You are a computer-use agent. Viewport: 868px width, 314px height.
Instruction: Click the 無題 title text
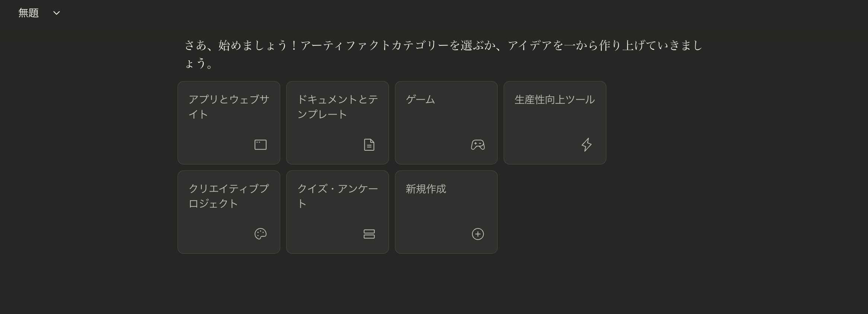29,13
